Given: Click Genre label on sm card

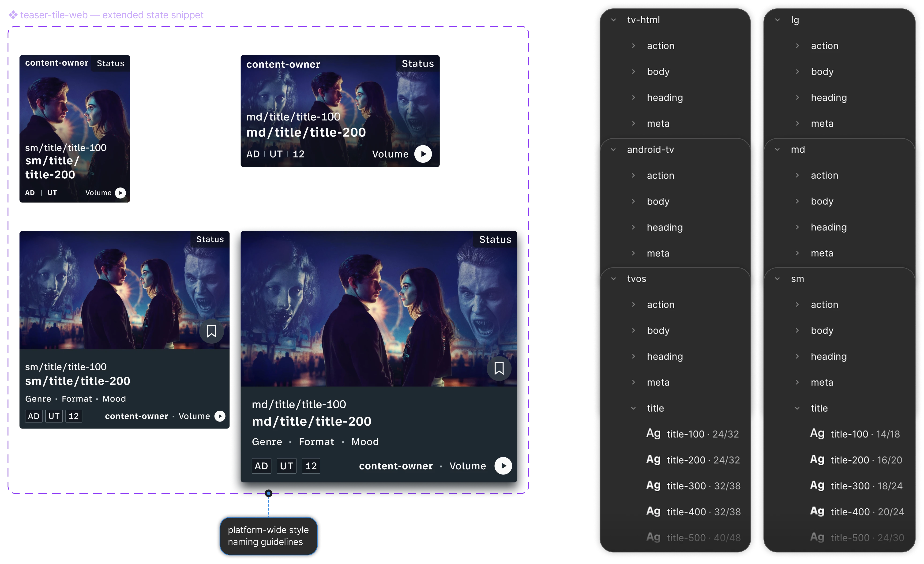Looking at the screenshot, I should tap(38, 399).
